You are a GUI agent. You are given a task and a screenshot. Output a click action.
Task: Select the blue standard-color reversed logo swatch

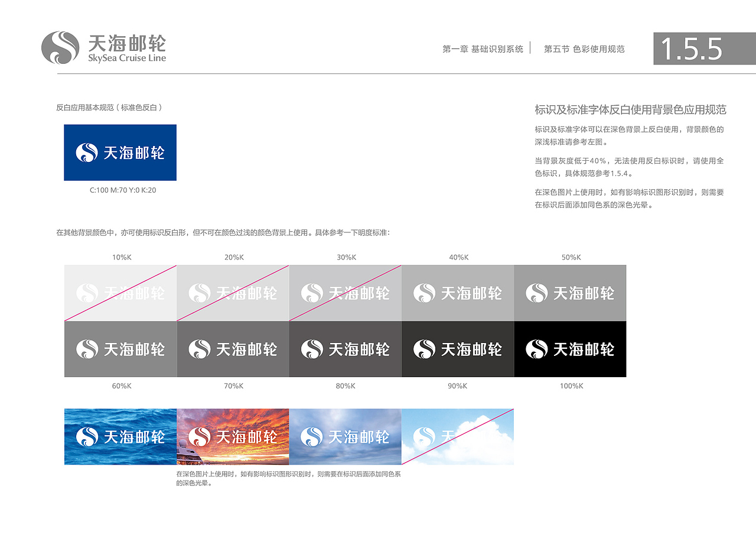120,153
